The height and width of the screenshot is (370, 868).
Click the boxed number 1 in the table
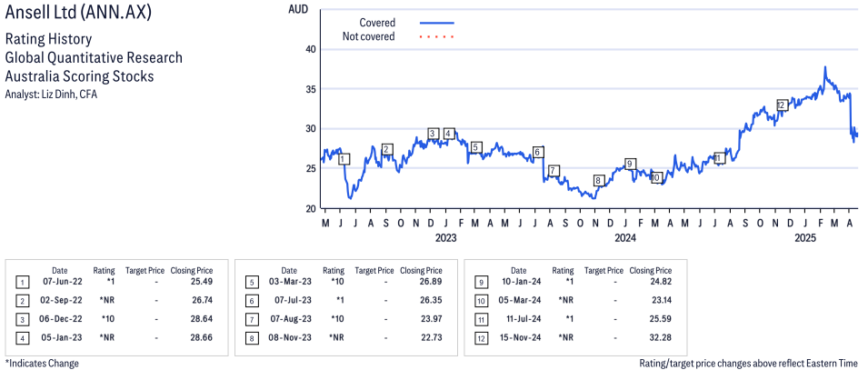tap(22, 283)
